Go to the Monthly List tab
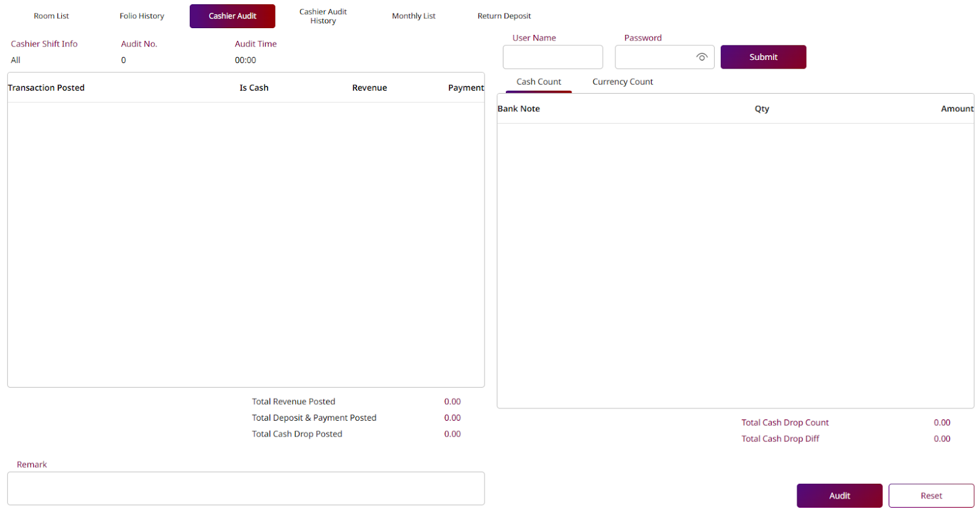The width and height of the screenshot is (980, 509). [x=413, y=16]
